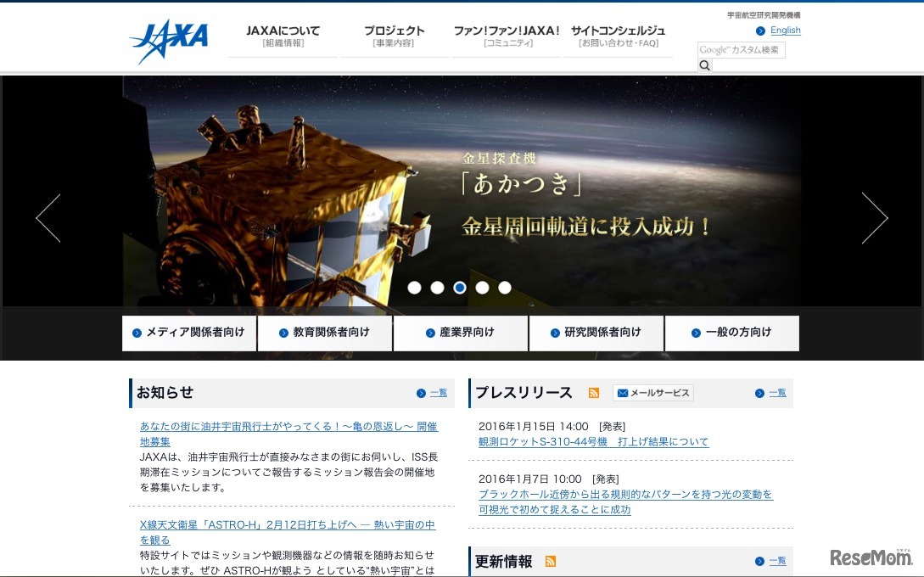The height and width of the screenshot is (577, 924).
Task: Select the first slideshow indicator dot
Action: pyautogui.click(x=414, y=288)
